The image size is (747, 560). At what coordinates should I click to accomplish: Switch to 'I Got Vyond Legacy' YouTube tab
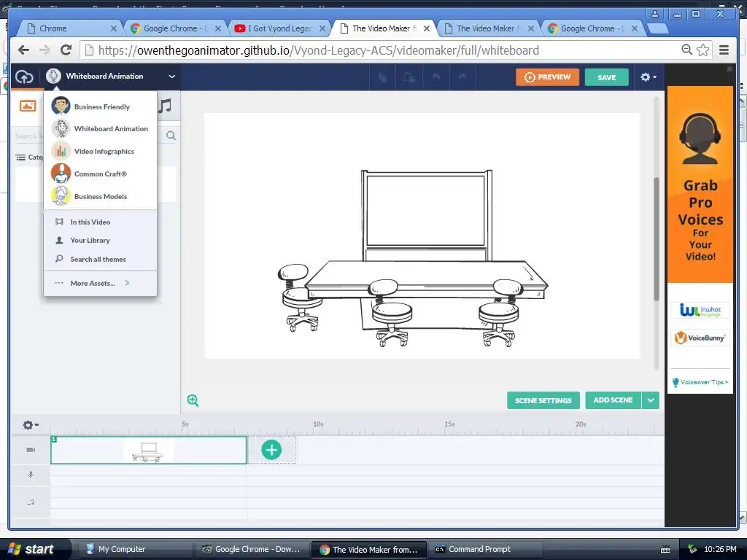coord(279,28)
